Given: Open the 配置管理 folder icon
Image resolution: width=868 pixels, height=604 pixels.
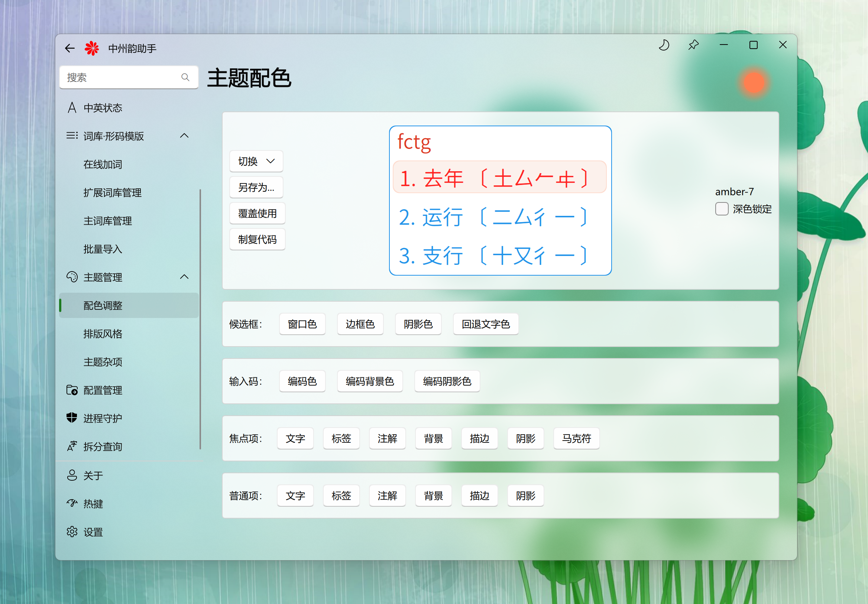Looking at the screenshot, I should pos(72,390).
